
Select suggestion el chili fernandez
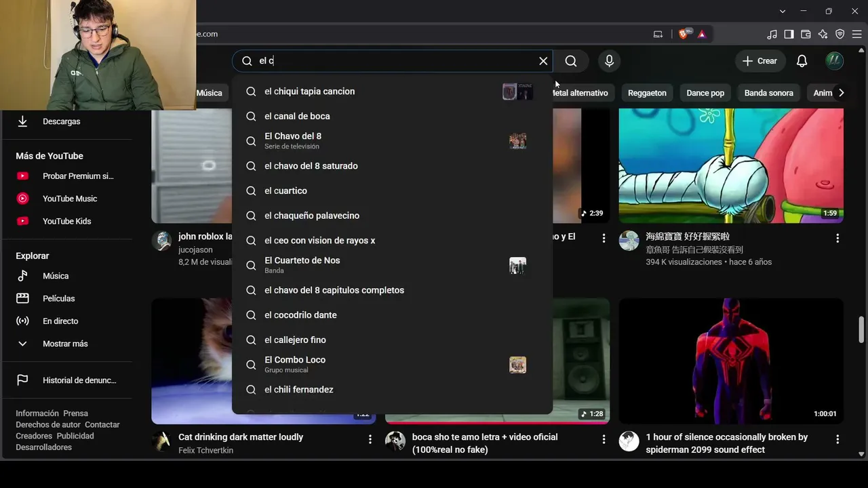392,390
